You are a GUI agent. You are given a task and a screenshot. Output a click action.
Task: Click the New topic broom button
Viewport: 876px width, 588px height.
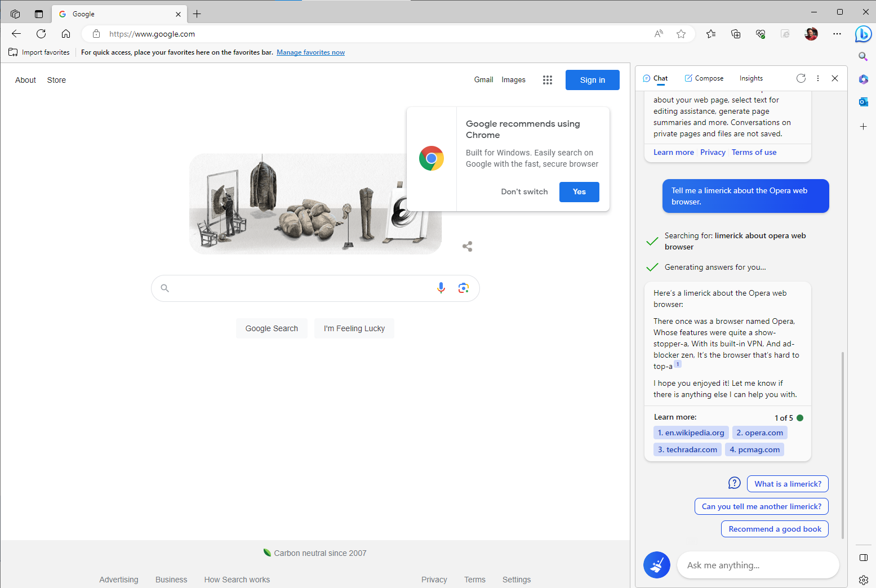tap(657, 565)
